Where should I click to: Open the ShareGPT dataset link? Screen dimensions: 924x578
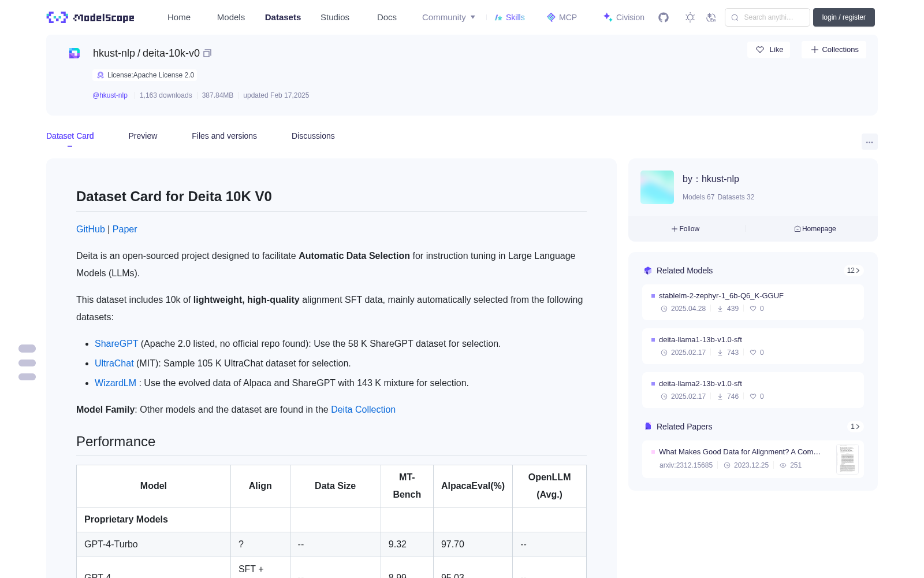[116, 343]
